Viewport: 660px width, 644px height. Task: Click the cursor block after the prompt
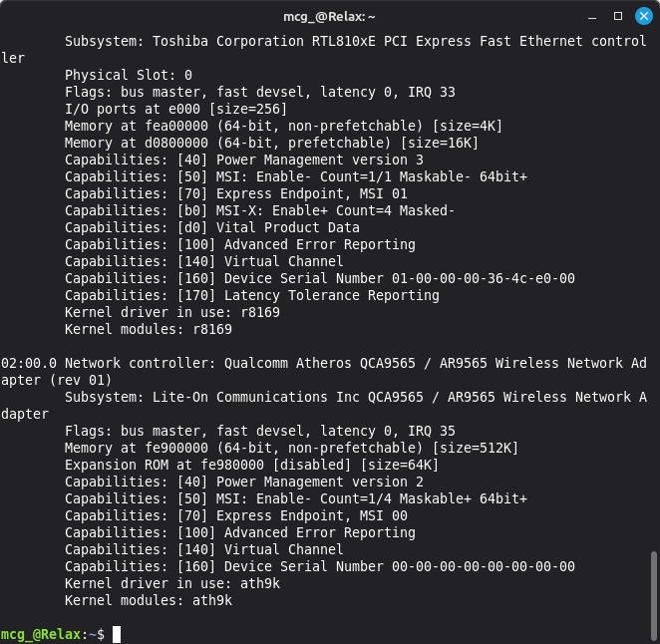pos(117,634)
